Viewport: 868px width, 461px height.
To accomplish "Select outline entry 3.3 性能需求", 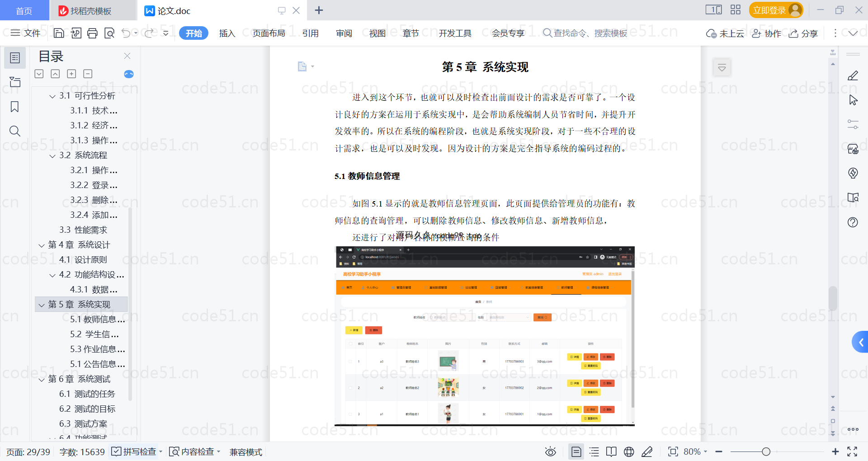I will (83, 230).
